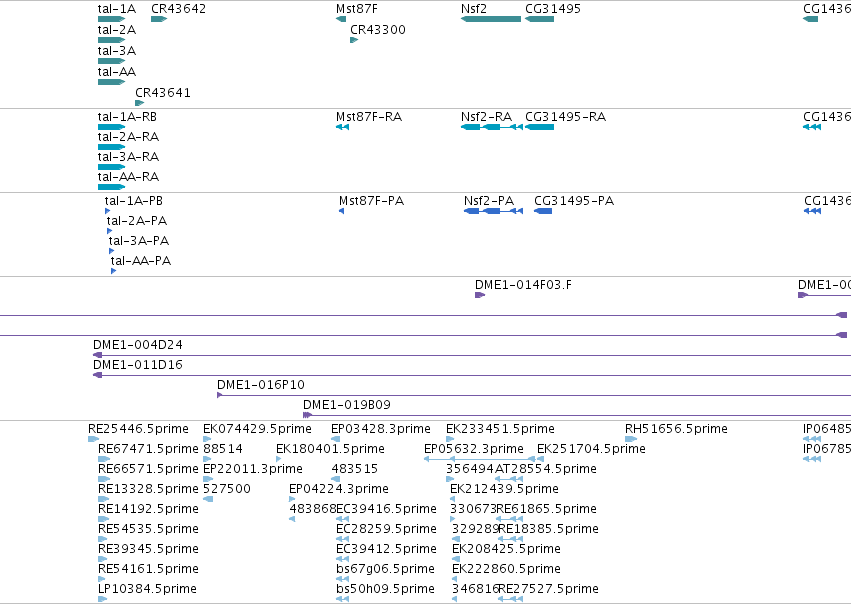851x604 pixels.
Task: Click RE39345.5prime EST
Action: (102, 560)
